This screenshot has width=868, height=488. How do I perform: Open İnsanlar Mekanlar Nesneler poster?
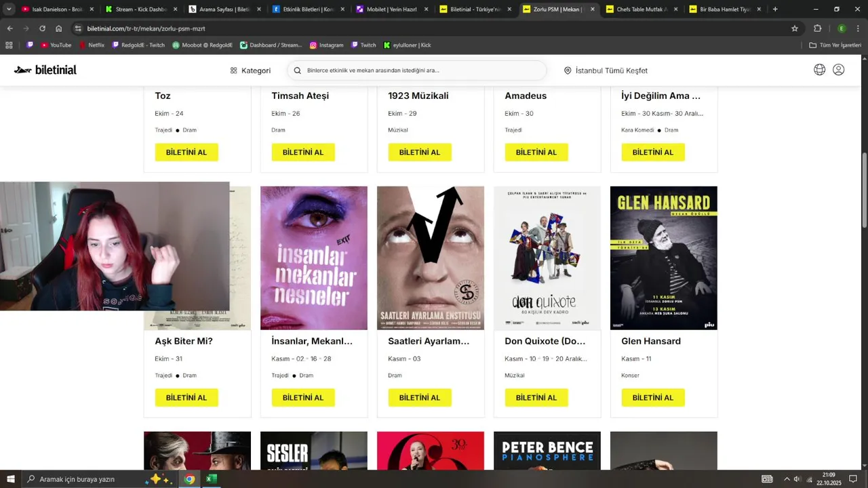pos(314,258)
